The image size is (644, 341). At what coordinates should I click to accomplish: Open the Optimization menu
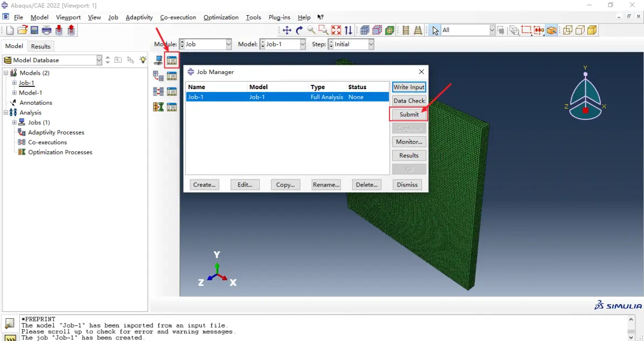tap(221, 17)
